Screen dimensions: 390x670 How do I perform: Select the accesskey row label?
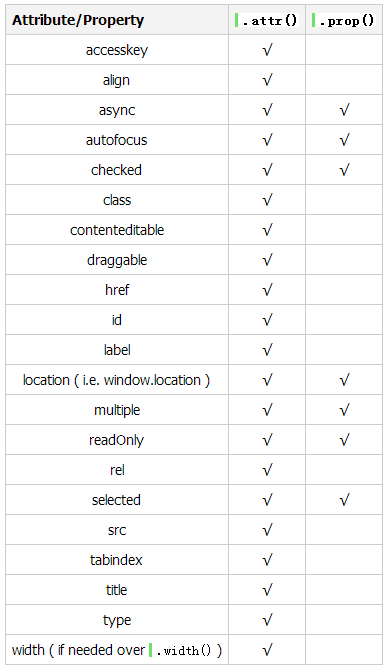click(117, 50)
